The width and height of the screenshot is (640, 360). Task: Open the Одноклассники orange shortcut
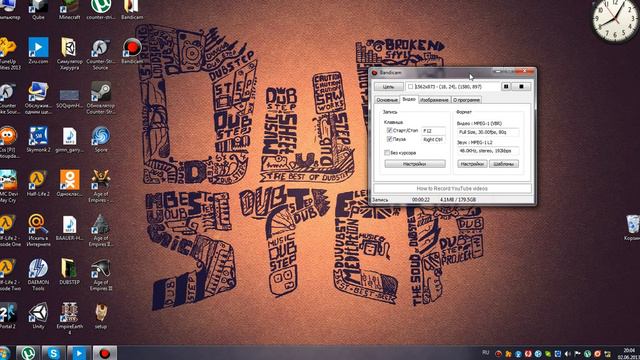(x=69, y=183)
